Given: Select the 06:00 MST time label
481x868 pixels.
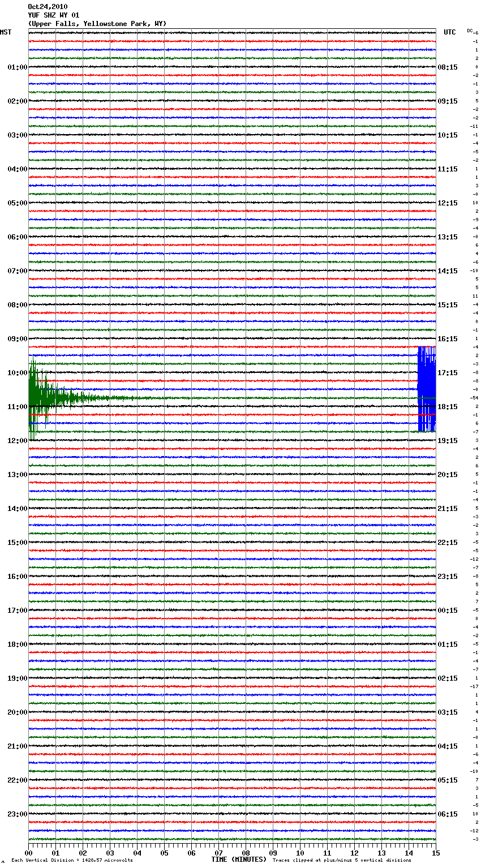Looking at the screenshot, I should (18, 237).
